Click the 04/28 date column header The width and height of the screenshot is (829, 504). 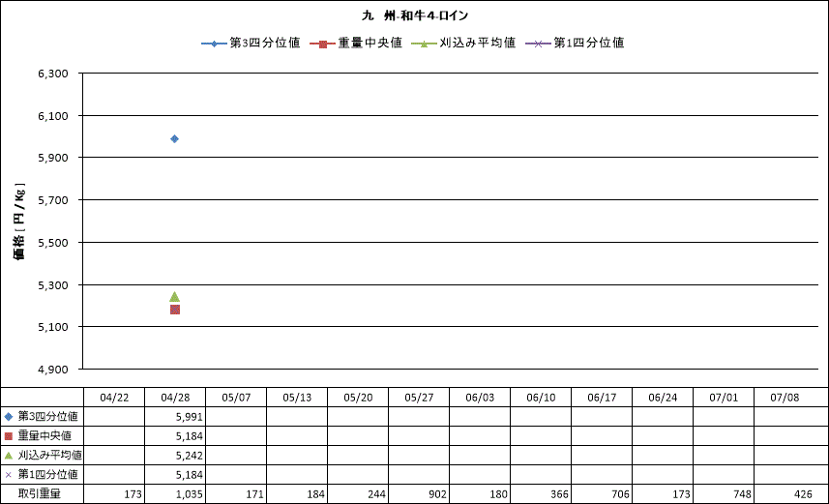pos(175,398)
